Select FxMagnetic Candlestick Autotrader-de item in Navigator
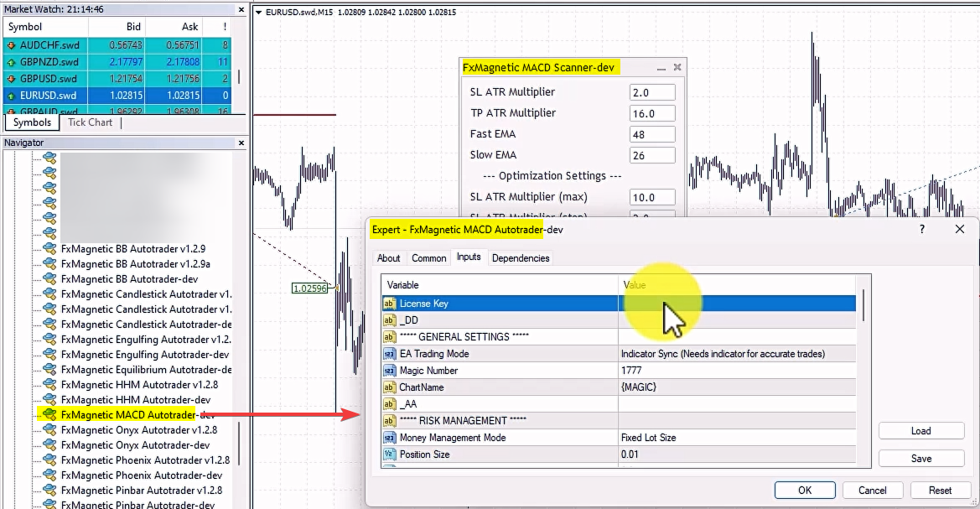This screenshot has height=509, width=980. (x=146, y=325)
